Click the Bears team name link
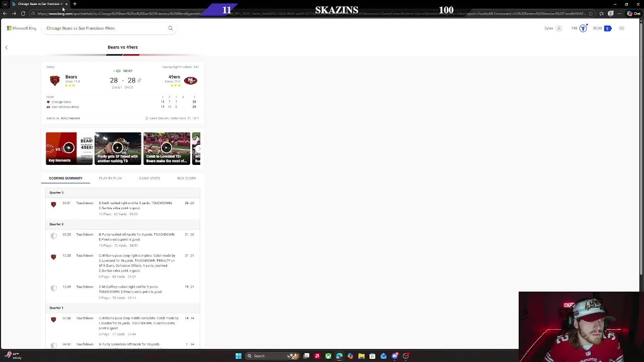The image size is (644, 362). pos(71,77)
